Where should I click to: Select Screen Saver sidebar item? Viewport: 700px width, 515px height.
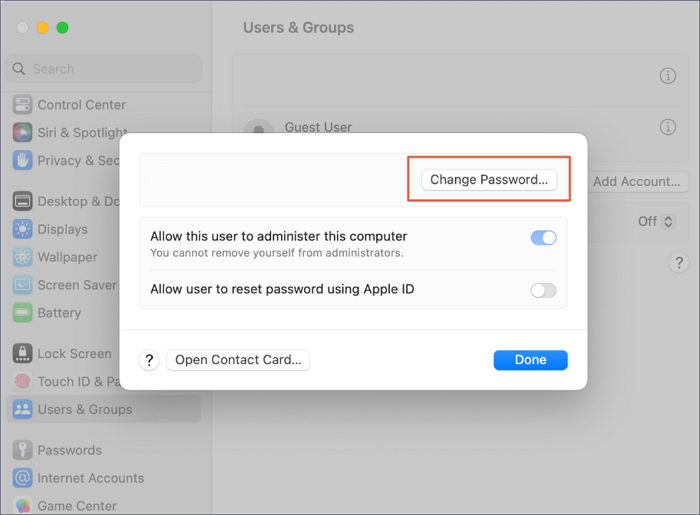(x=76, y=285)
